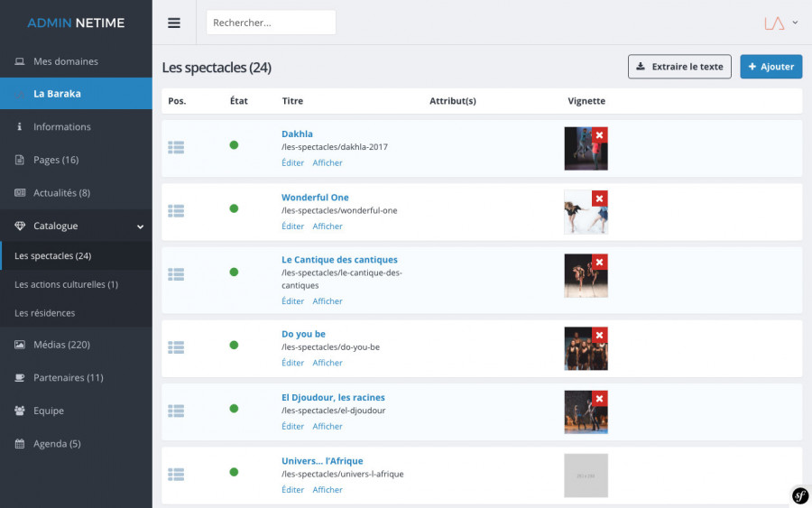Viewport: 812px width, 508px height.
Task: Remove Do you be thumbnail with red X
Action: point(599,335)
